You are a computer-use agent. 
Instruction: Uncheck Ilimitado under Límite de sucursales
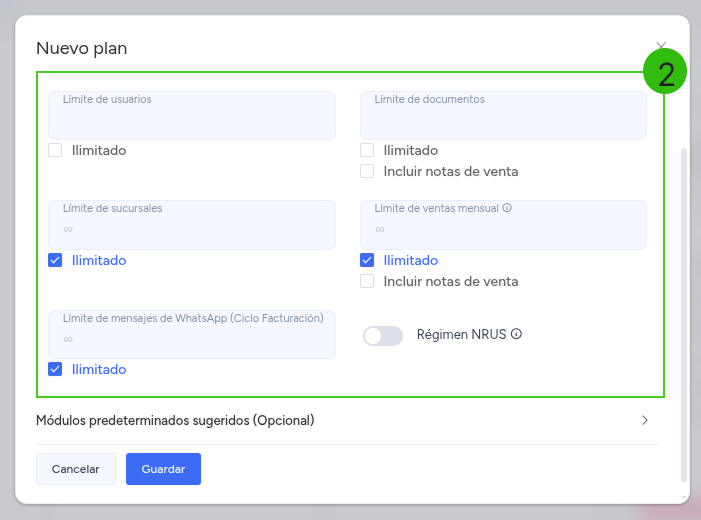pos(55,260)
